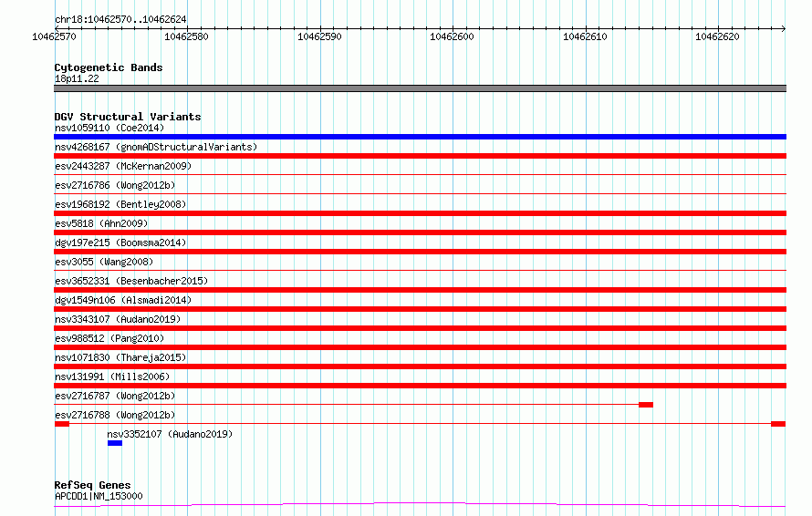The width and height of the screenshot is (812, 516).
Task: Select nsv3352107 (Audano2019) label
Action: click(x=170, y=434)
